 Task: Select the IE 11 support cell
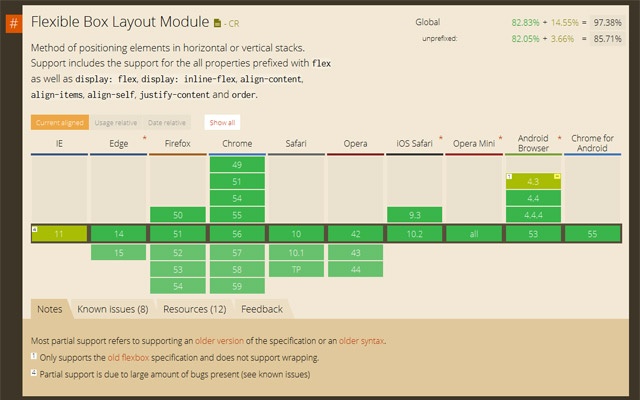pos(59,234)
